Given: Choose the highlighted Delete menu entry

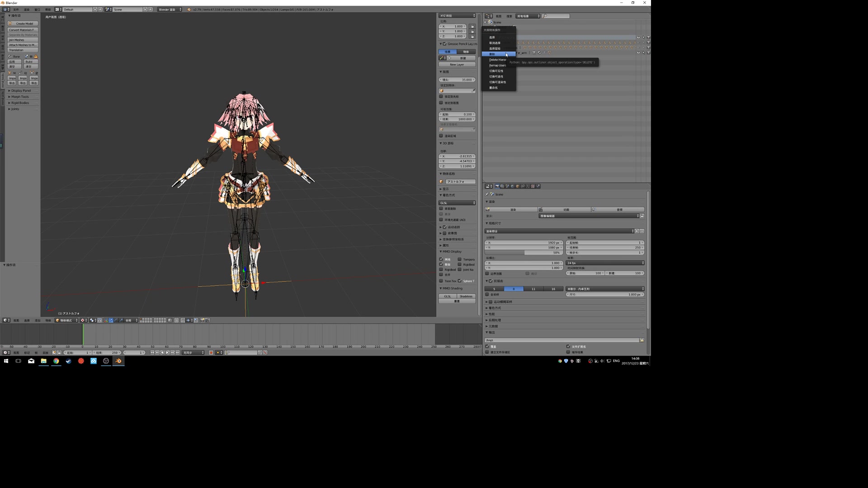Looking at the screenshot, I should point(498,54).
